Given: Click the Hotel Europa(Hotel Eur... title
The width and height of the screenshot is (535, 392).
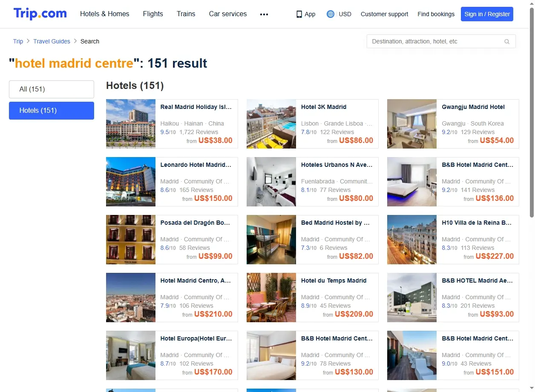Looking at the screenshot, I should [196, 338].
